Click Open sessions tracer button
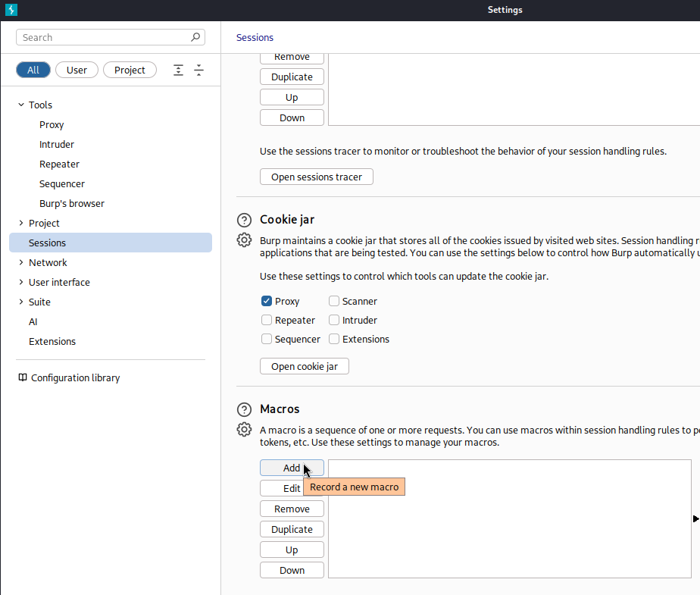Viewport: 700px width, 595px height. pos(317,177)
